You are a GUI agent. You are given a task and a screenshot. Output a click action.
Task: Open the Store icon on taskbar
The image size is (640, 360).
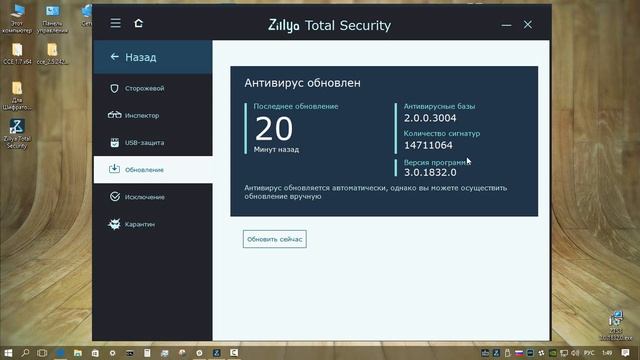pyautogui.click(x=95, y=353)
